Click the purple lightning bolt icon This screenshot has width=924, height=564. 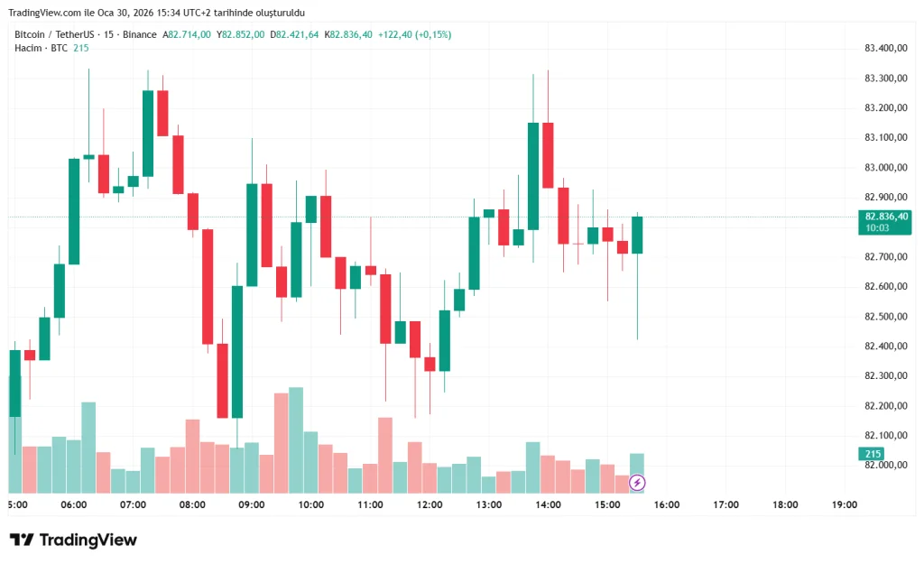click(x=637, y=483)
